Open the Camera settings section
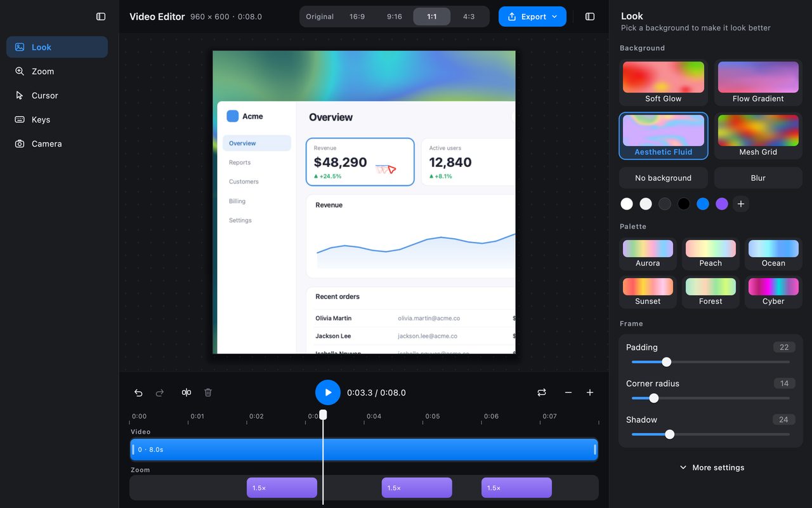This screenshot has width=812, height=508. click(x=57, y=144)
